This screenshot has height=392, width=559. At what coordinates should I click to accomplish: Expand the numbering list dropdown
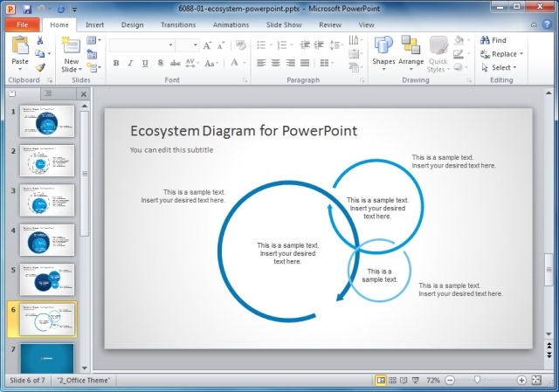tap(292, 45)
